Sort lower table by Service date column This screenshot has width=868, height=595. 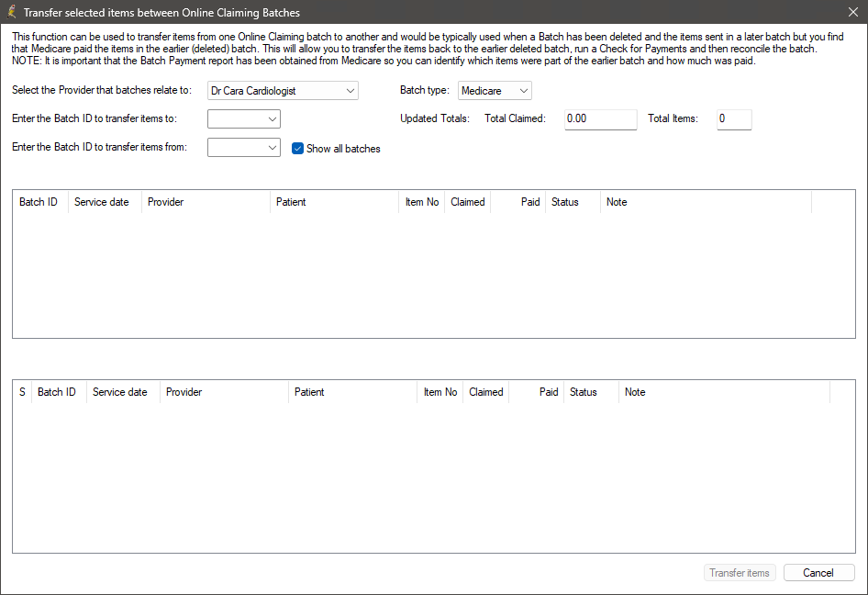coord(123,392)
